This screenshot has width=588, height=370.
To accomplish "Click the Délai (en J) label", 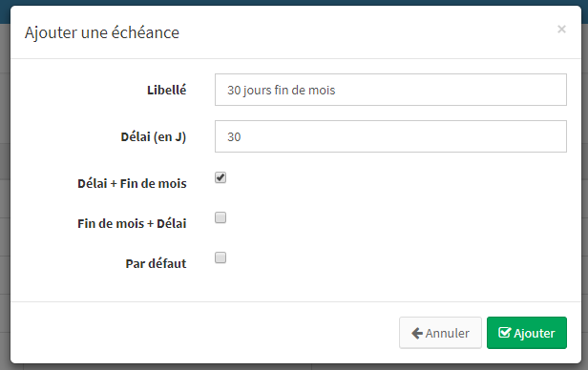I will pyautogui.click(x=154, y=137).
